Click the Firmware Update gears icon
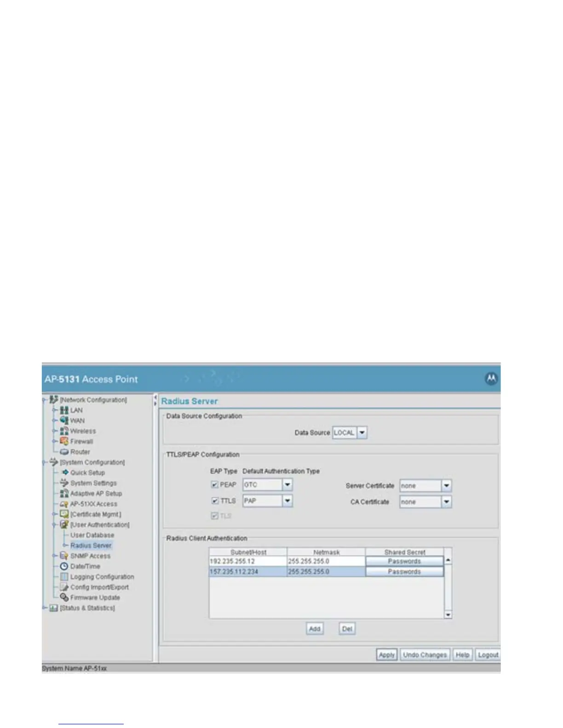The height and width of the screenshot is (728, 563). click(64, 597)
